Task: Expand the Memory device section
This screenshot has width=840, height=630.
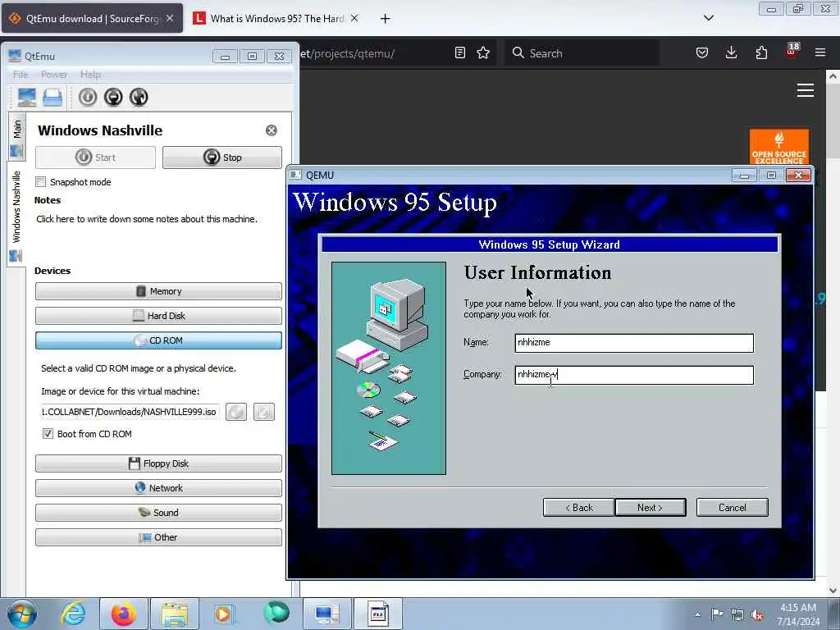Action: pos(158,291)
